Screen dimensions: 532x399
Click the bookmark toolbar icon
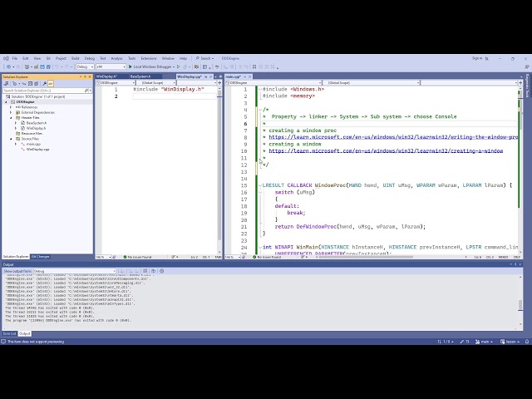(x=254, y=66)
